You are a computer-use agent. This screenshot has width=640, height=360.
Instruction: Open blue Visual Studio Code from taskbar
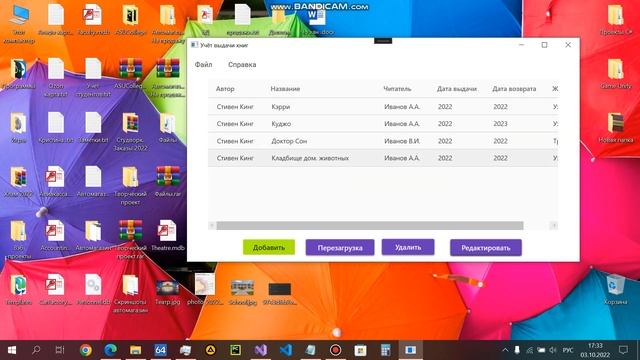286,350
